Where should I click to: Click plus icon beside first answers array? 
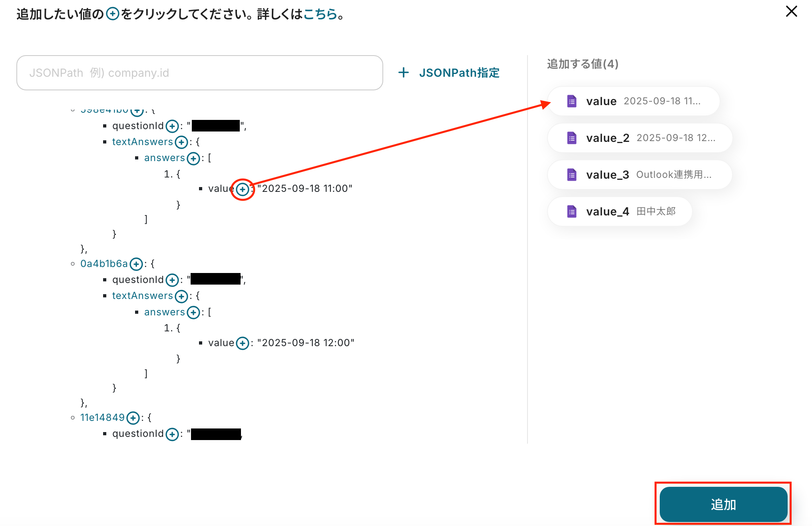(193, 158)
